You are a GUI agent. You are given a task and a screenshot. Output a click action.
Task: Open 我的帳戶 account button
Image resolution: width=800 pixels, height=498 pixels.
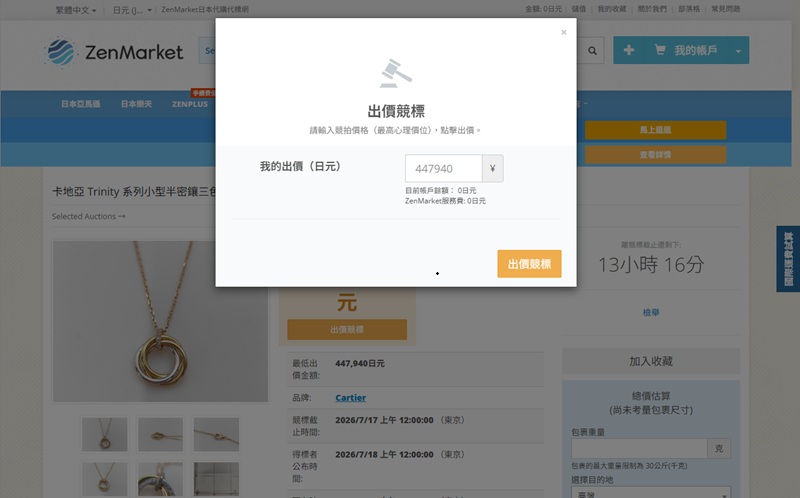pos(686,50)
